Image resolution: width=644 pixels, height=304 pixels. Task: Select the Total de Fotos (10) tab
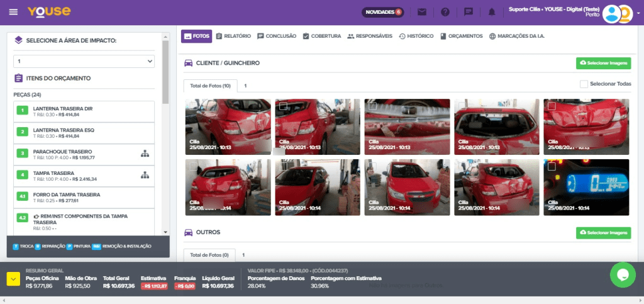coord(210,86)
